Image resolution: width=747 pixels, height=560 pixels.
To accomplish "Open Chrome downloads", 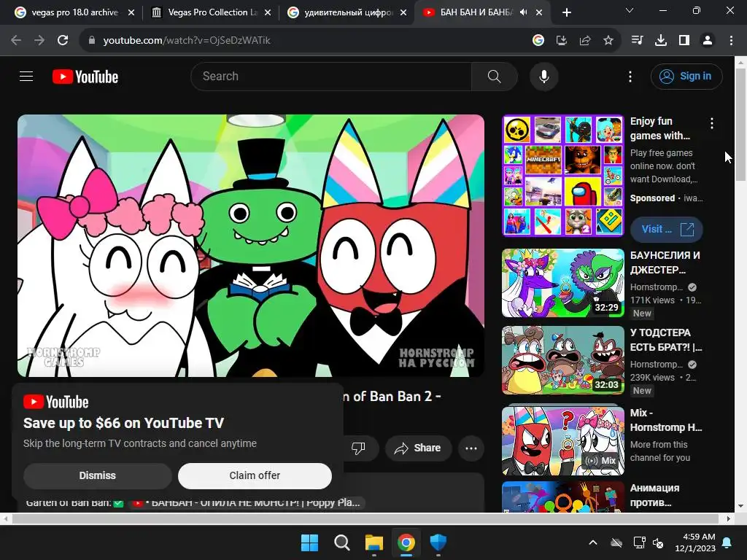I will pyautogui.click(x=661, y=41).
